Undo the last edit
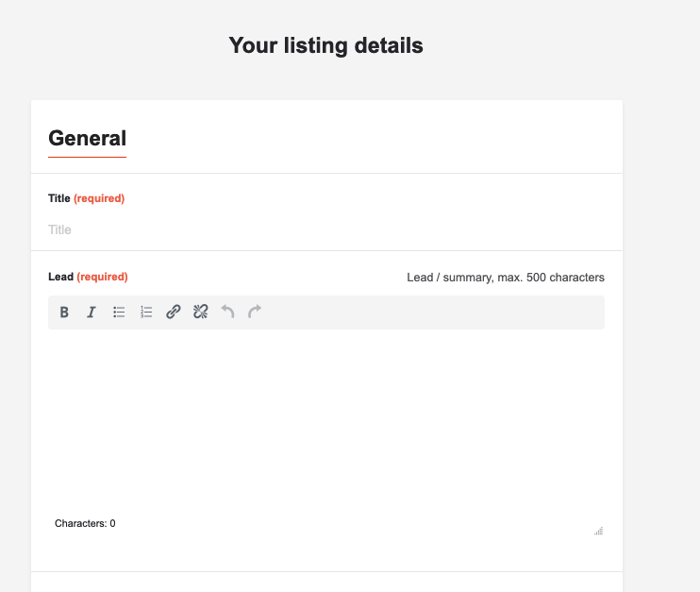Screen dimensions: 700x592 click(x=227, y=312)
